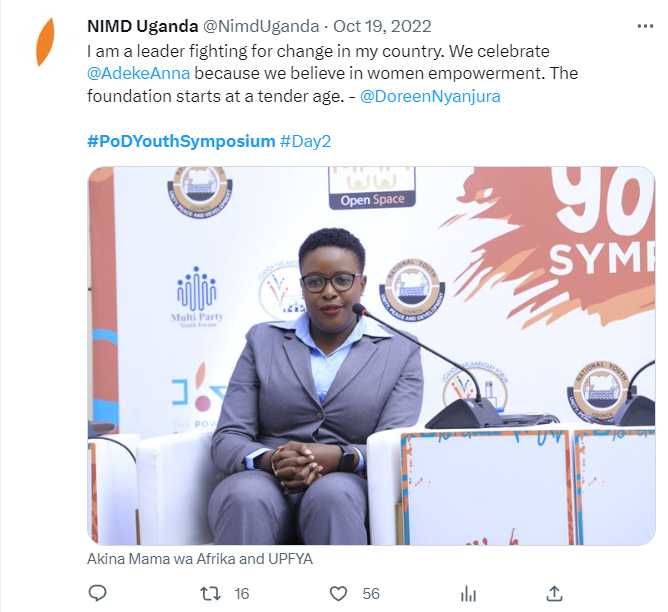Open the @AdekeAnna mention
This screenshot has height=612, width=668.
pos(138,73)
